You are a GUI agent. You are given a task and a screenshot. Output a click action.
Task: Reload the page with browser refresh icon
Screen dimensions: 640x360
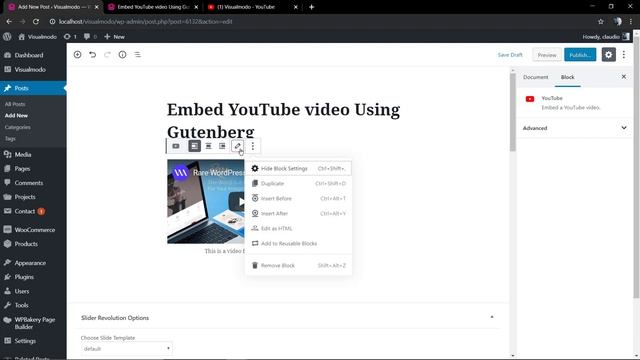pyautogui.click(x=36, y=21)
